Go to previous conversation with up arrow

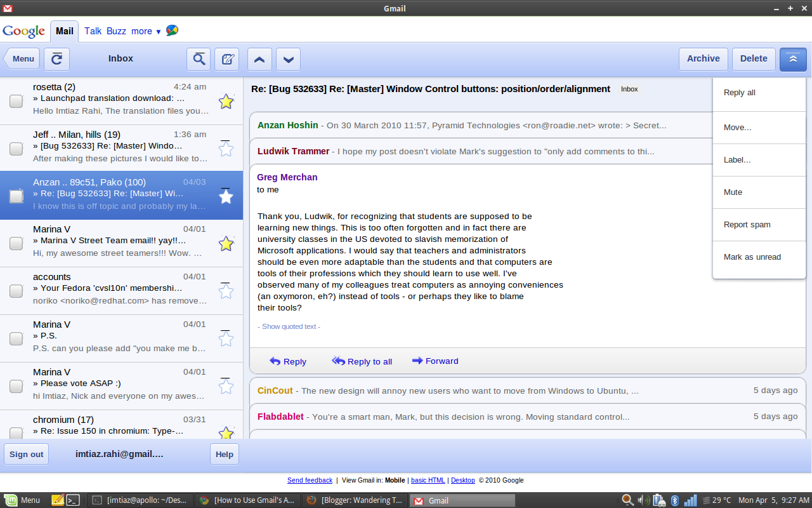coord(259,59)
